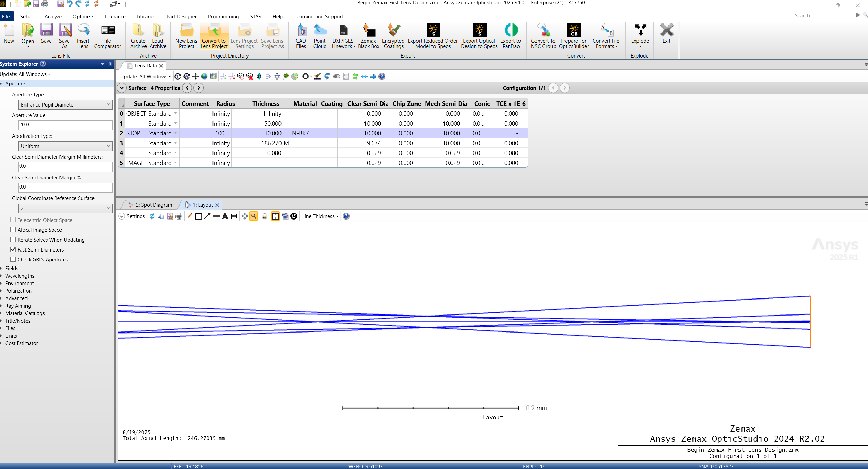The width and height of the screenshot is (868, 469).
Task: Click Line Thickness in layout toolbar
Action: [x=320, y=216]
